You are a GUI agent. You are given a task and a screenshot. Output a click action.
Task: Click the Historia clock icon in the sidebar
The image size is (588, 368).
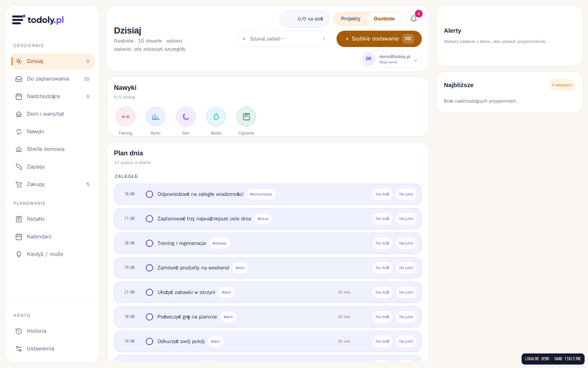[19, 331]
